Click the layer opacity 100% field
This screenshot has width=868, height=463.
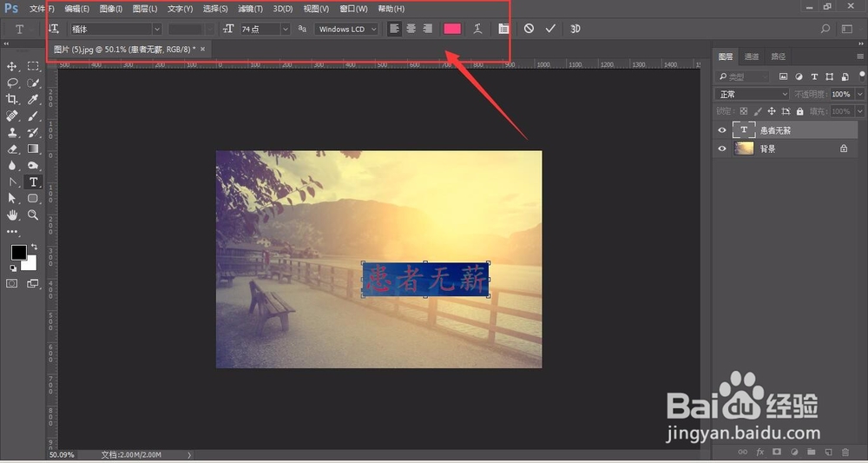tap(842, 95)
